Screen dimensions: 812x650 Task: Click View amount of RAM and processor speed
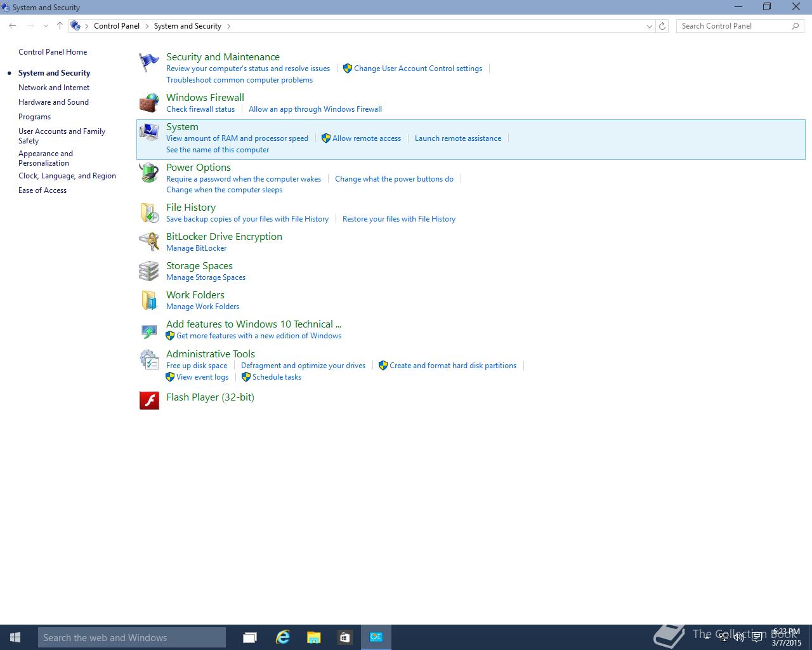pyautogui.click(x=237, y=138)
